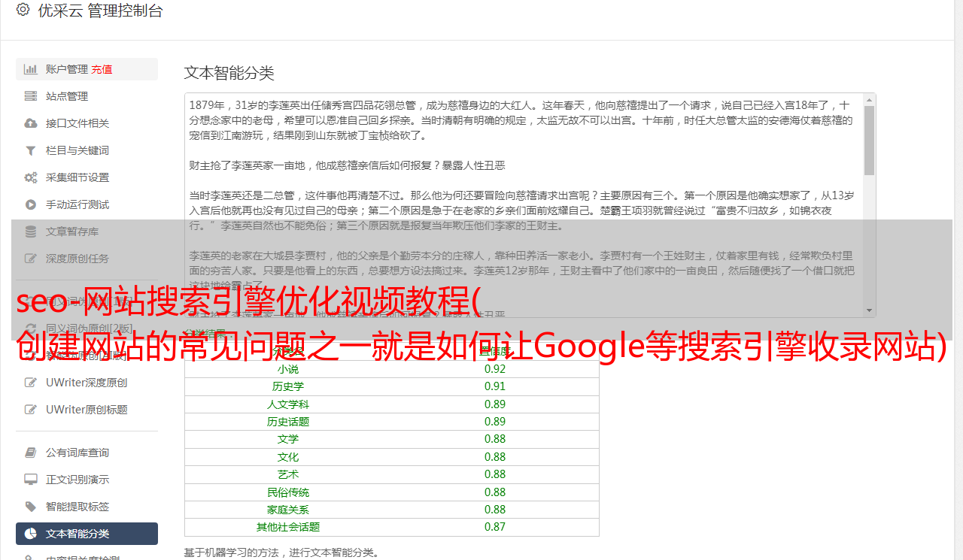The width and height of the screenshot is (963, 560).
Task: Click the 历史学 category cell
Action: tap(287, 386)
